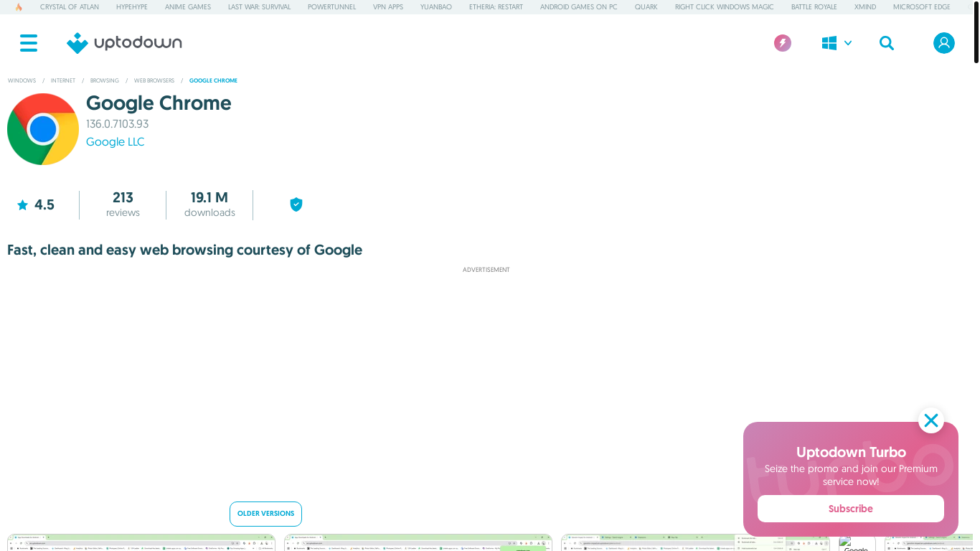Open VPN Apps trending link

[388, 7]
